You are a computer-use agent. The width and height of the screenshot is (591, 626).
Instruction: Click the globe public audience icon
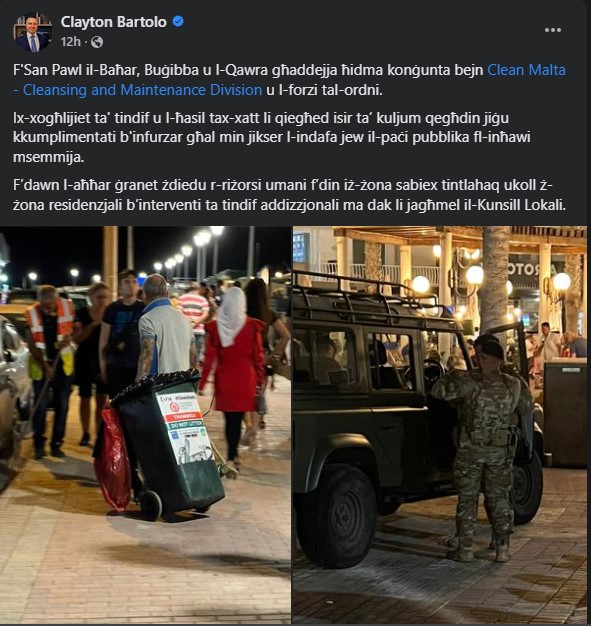(97, 42)
